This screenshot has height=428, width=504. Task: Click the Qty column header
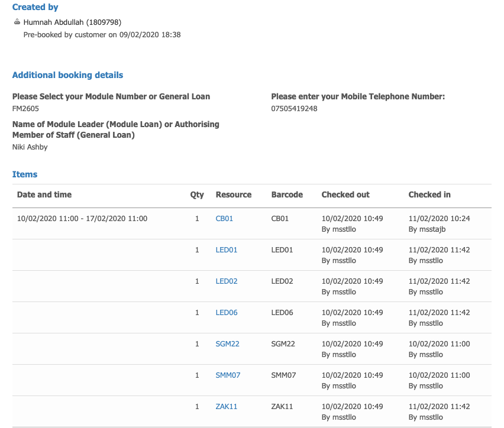[x=197, y=194]
